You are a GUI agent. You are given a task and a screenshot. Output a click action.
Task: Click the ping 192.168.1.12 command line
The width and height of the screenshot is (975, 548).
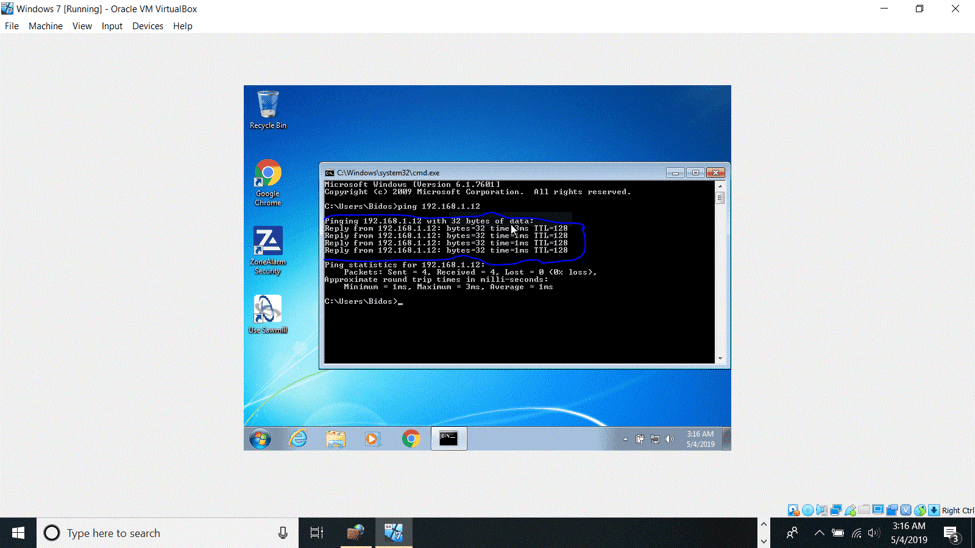402,207
